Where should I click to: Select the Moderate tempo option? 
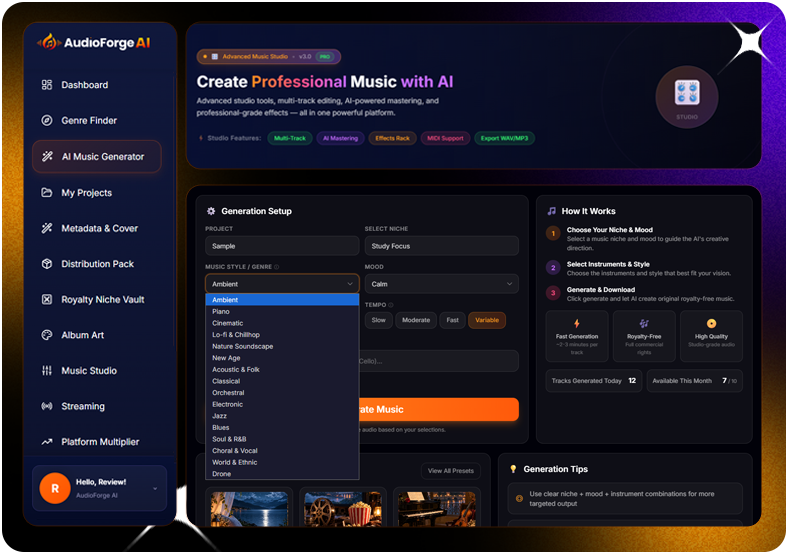click(416, 320)
